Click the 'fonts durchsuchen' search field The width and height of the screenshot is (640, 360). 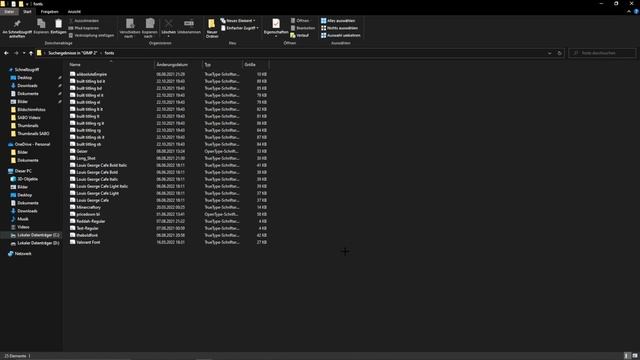pos(602,53)
